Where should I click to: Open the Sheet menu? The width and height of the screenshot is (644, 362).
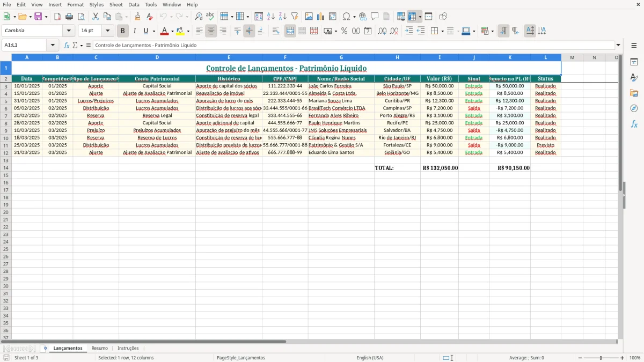pos(116,4)
